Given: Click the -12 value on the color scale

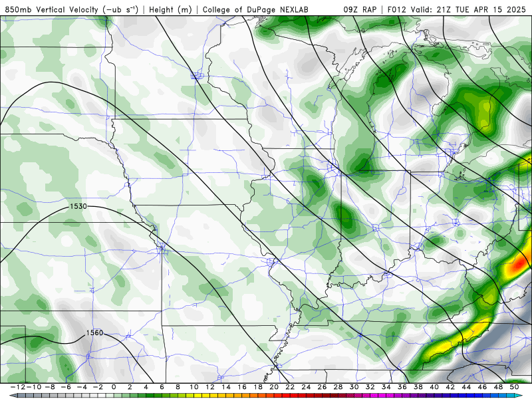Looking at the screenshot, I should click(19, 387).
